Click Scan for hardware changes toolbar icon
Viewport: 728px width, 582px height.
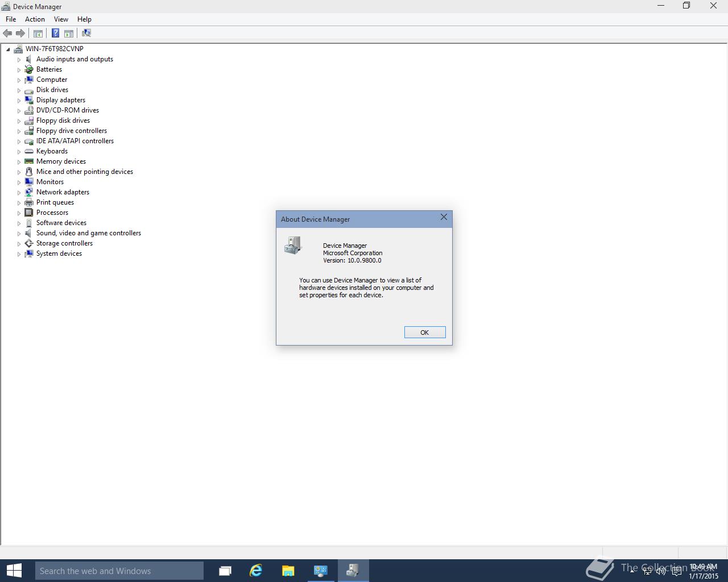tap(86, 33)
